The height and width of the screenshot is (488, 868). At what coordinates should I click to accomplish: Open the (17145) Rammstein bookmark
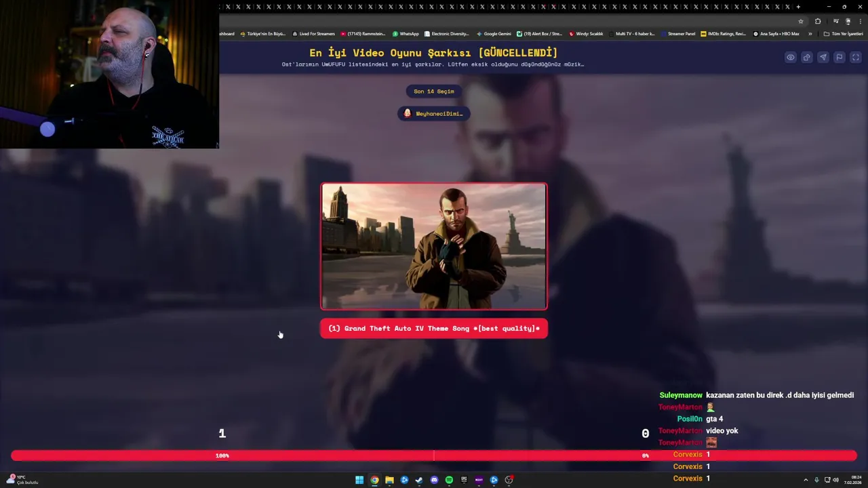(x=363, y=34)
